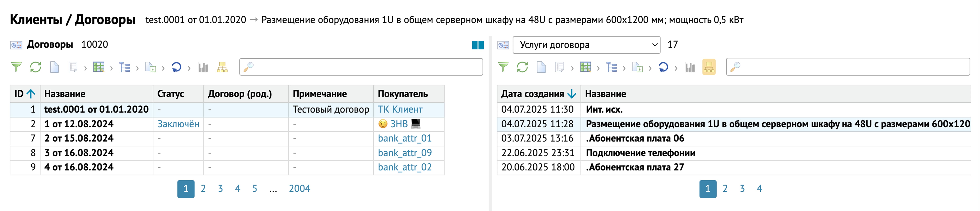
Task: Open Договоры panel settings icon
Action: (16, 45)
